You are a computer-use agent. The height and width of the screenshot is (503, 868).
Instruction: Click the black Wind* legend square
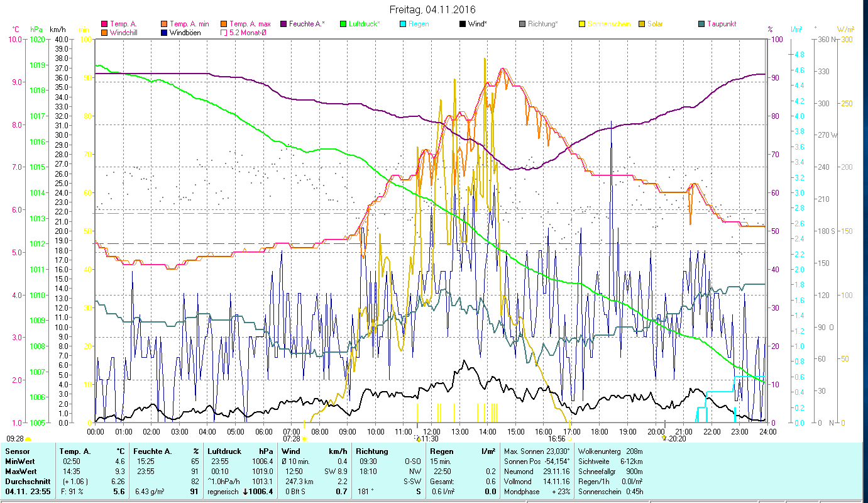coord(462,24)
